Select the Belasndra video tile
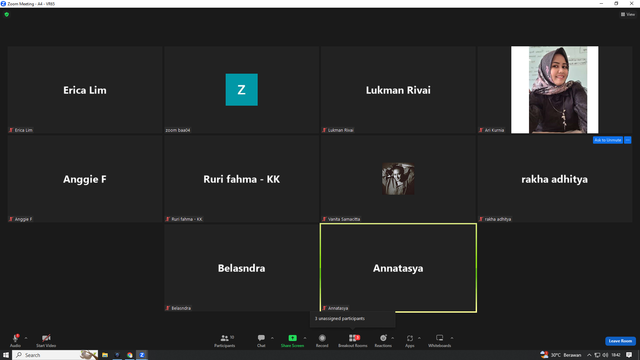 242,268
